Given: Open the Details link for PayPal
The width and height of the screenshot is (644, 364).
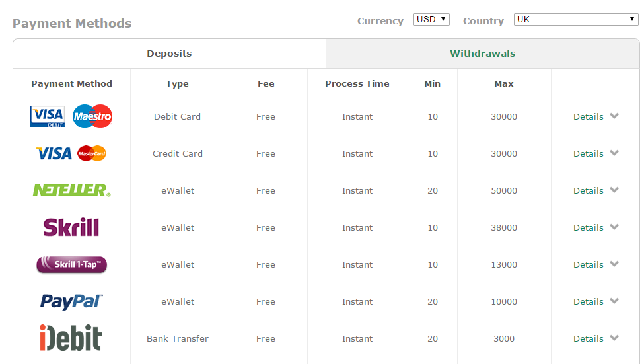Looking at the screenshot, I should [x=588, y=301].
